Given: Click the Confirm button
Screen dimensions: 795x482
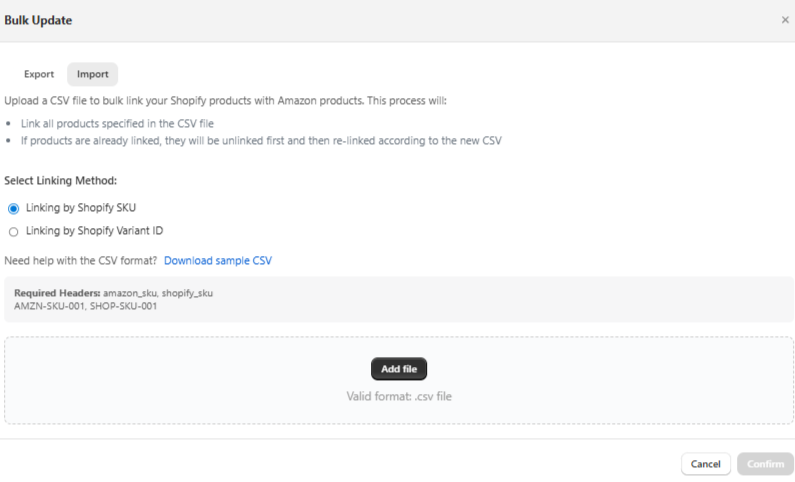Looking at the screenshot, I should [x=765, y=464].
